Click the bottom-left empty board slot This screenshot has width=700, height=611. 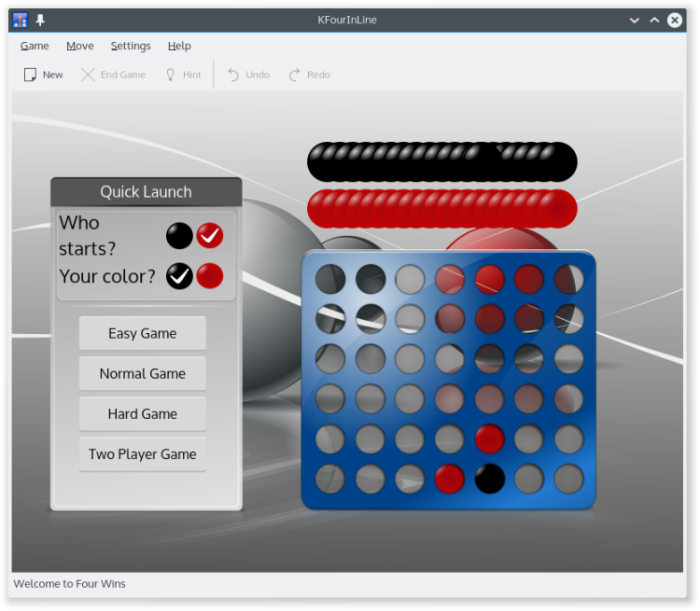click(330, 479)
